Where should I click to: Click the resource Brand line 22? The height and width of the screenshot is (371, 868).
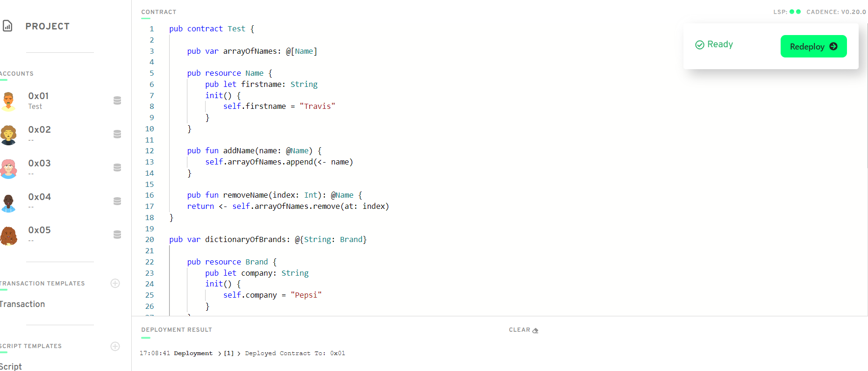point(232,262)
